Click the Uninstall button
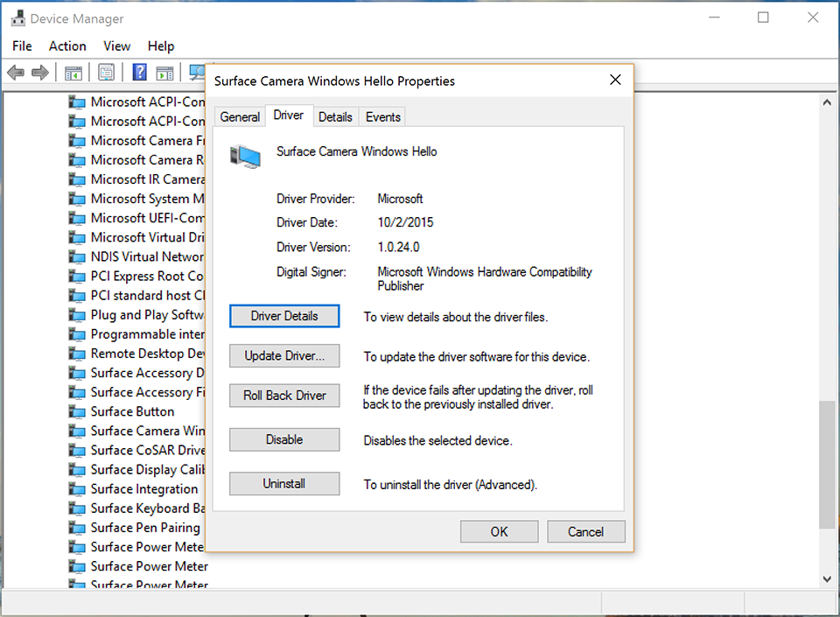840x617 pixels. (284, 484)
